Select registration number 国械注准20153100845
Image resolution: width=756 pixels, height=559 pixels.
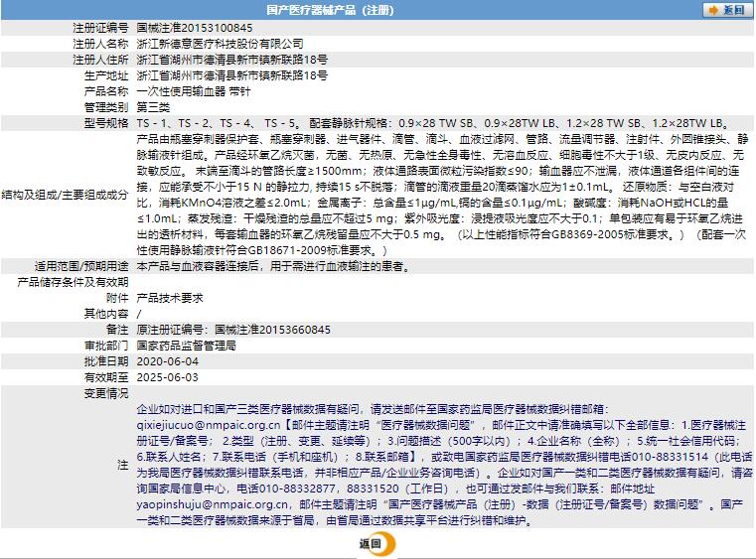click(195, 28)
